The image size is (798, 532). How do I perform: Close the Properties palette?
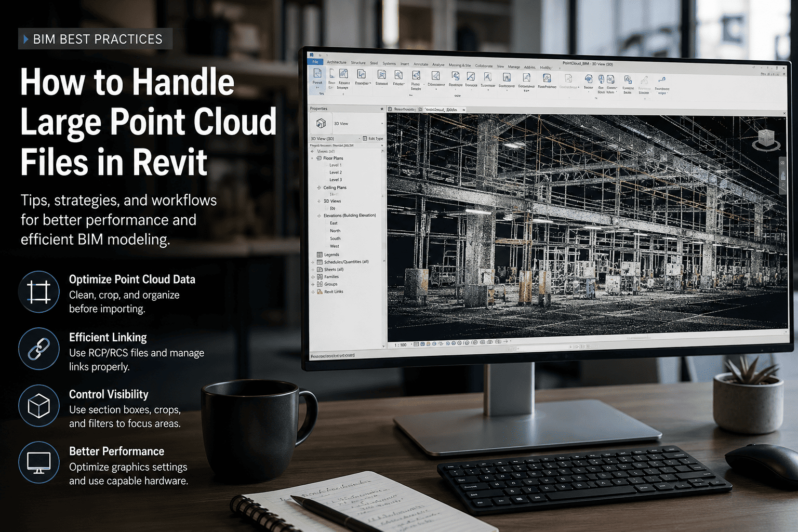382,109
